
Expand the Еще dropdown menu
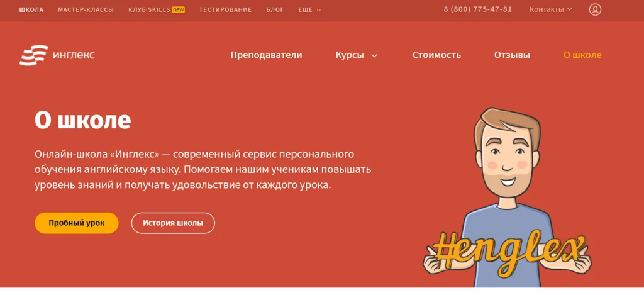click(x=309, y=10)
